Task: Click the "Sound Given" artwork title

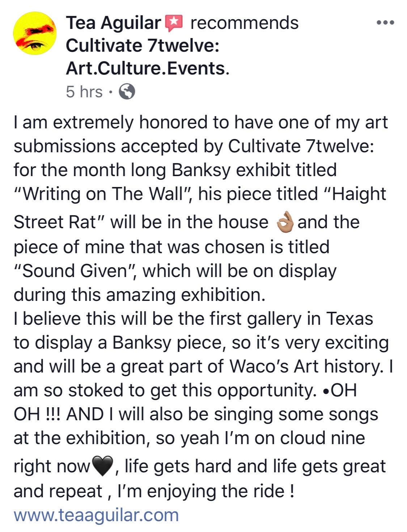Action: point(75,271)
